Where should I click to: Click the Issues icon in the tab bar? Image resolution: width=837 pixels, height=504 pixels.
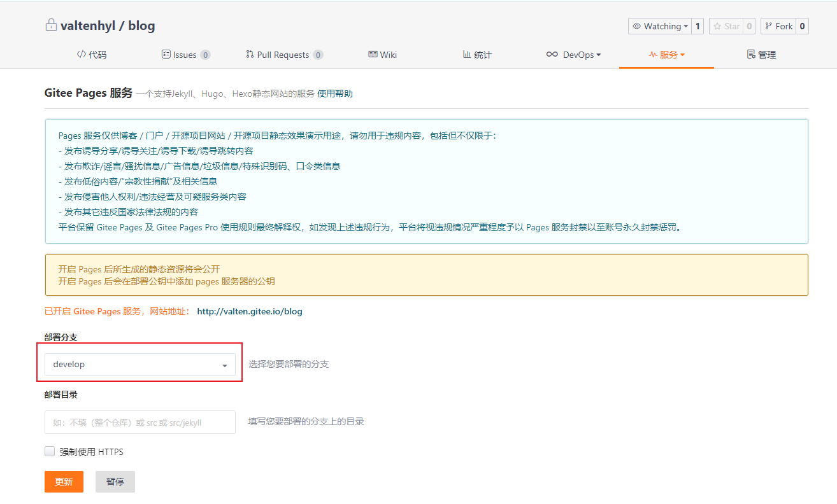click(166, 55)
